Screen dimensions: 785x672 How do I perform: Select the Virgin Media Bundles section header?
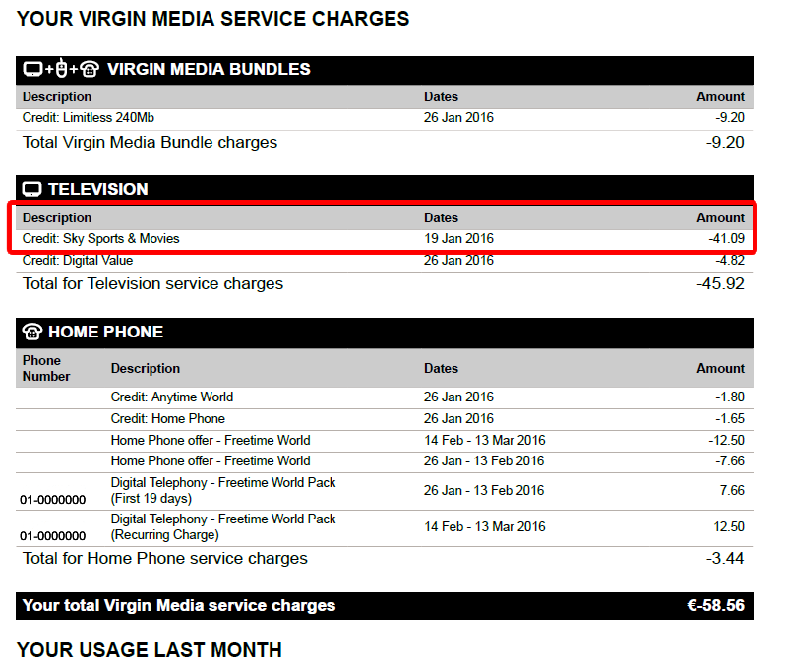209,69
